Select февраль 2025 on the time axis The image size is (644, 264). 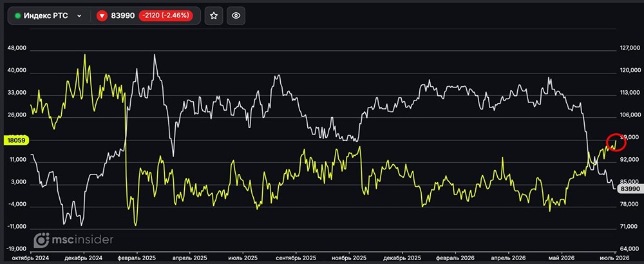coord(137,259)
